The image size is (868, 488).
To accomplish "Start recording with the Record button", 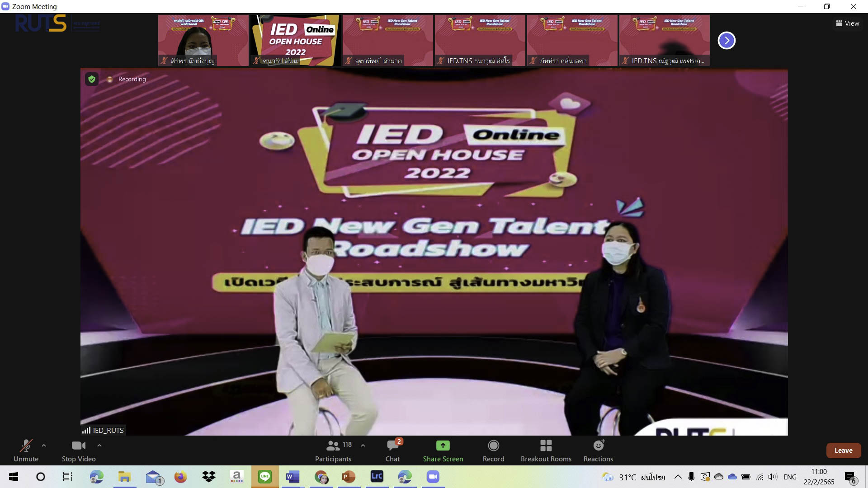I will coord(494,450).
